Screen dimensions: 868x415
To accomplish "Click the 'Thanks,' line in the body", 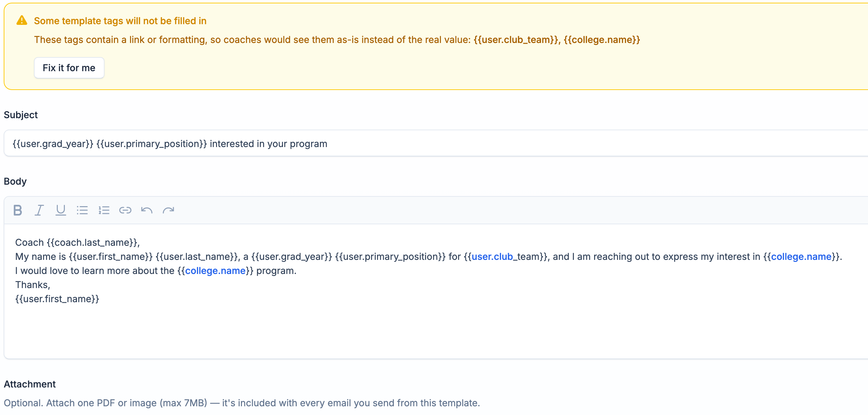I will point(33,285).
